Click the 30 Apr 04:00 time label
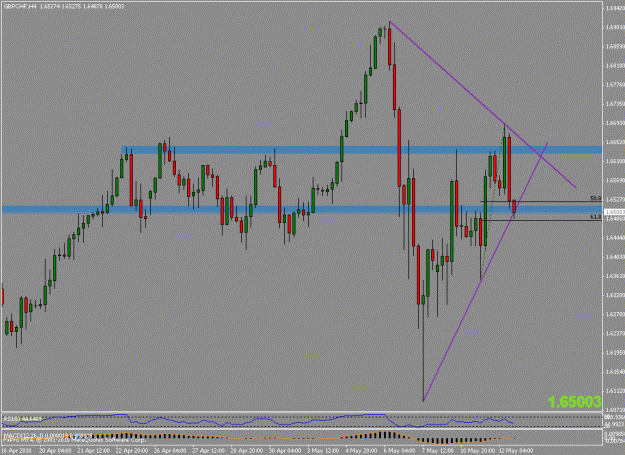The width and height of the screenshot is (625, 455). tap(285, 451)
